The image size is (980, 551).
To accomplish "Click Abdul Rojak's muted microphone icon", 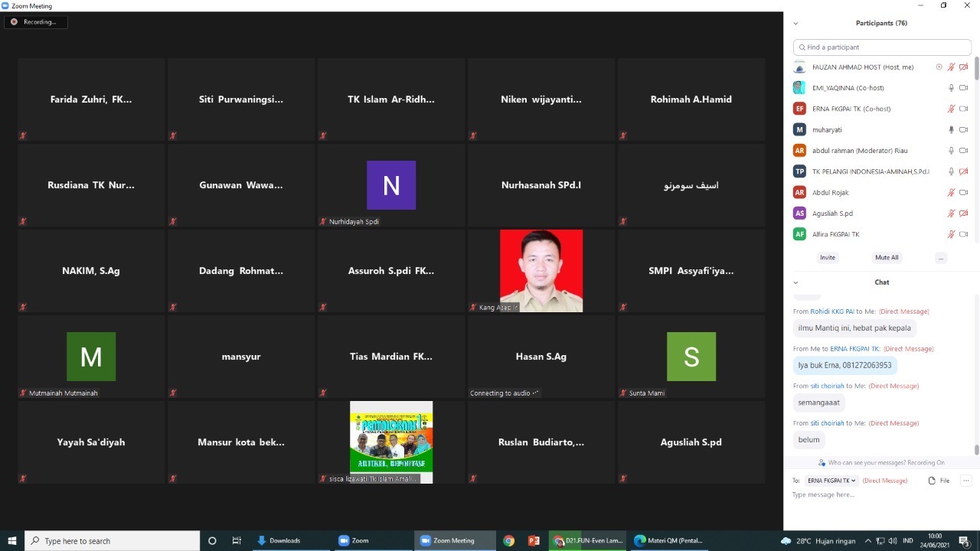I will (951, 193).
